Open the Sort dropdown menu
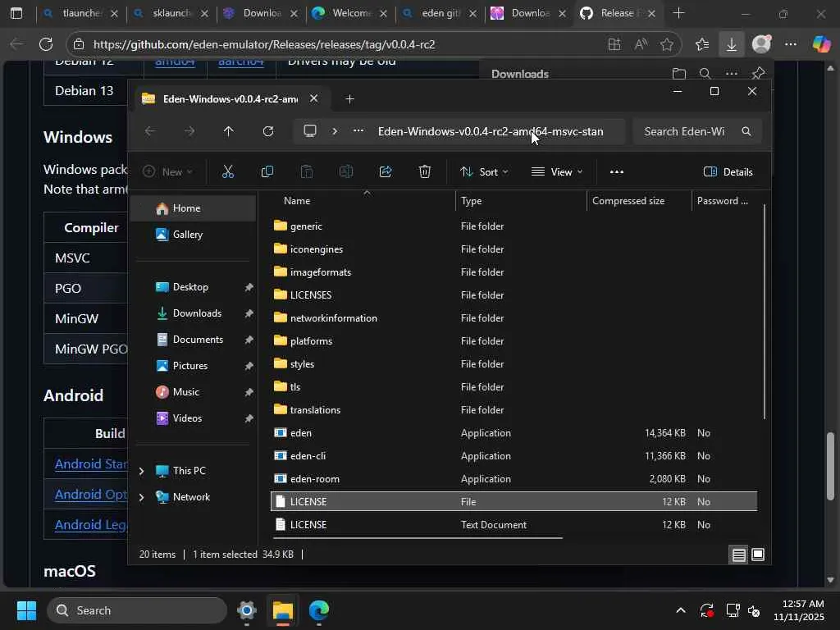This screenshot has height=630, width=840. tap(484, 171)
